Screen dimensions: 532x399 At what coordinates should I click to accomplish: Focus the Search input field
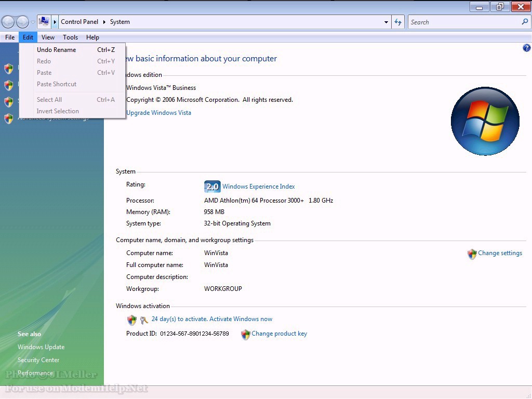(x=465, y=22)
